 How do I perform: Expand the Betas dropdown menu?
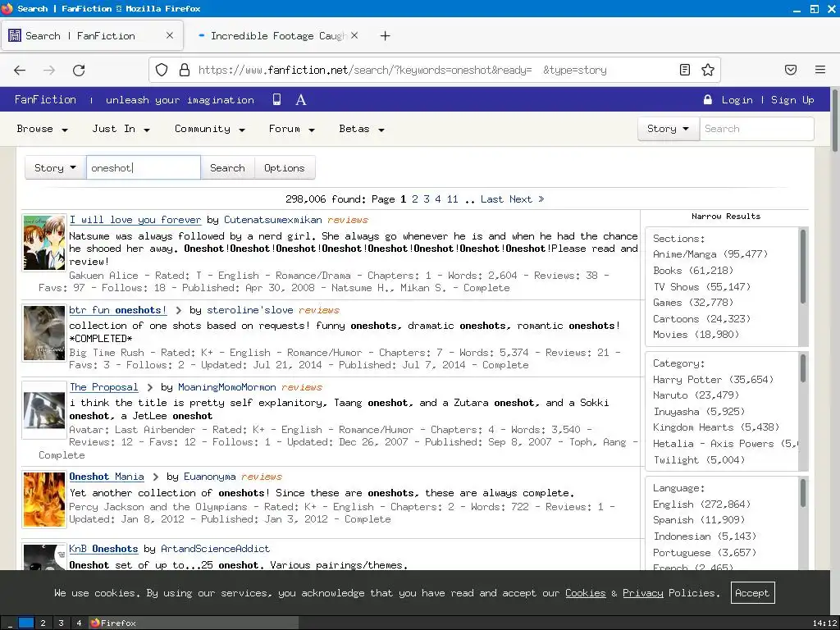(x=362, y=129)
